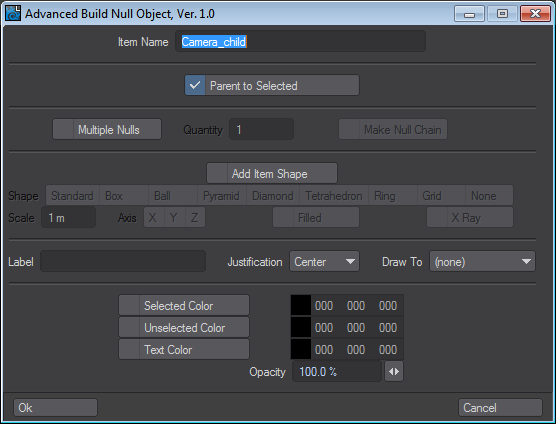
Task: Click the Text Color black swatch
Action: click(x=301, y=350)
